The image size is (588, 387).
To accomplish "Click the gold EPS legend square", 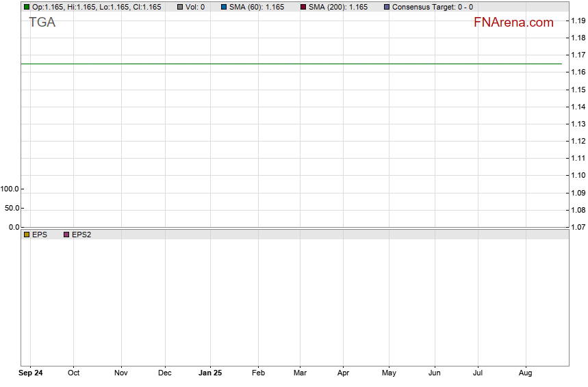I will pyautogui.click(x=27, y=235).
